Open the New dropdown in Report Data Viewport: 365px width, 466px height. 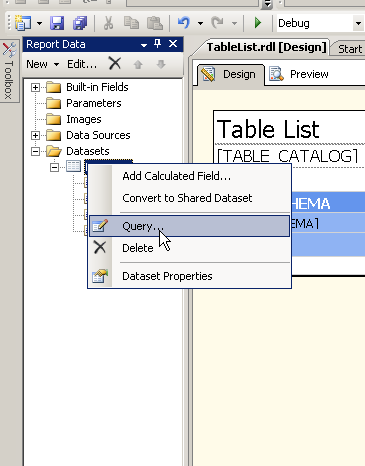point(42,64)
